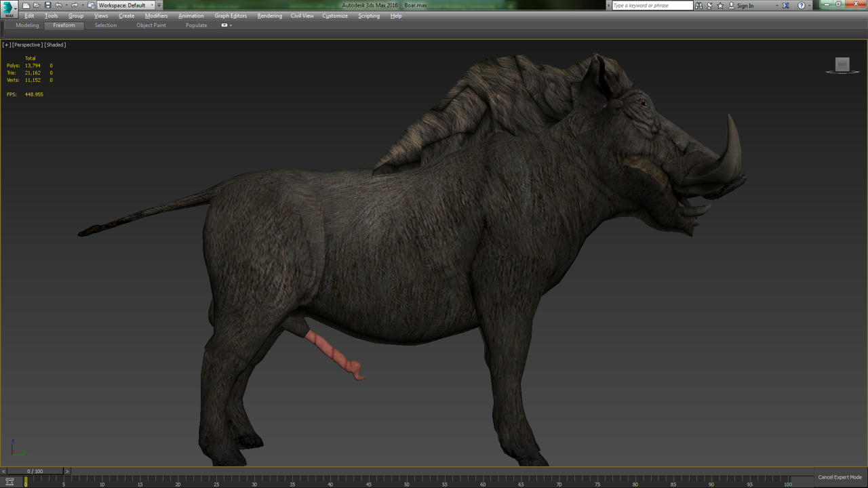This screenshot has width=868, height=488.
Task: Open the Redo history dropdown arrow
Action: click(83, 5)
